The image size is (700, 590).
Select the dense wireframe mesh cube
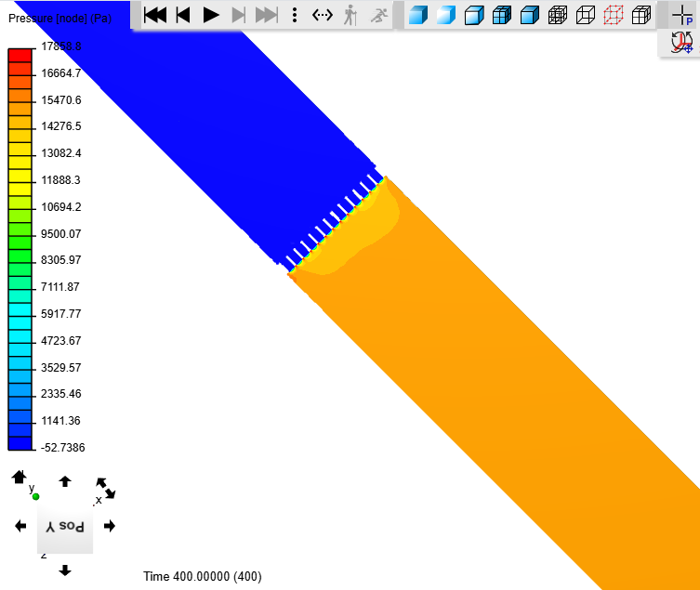pyautogui.click(x=558, y=15)
